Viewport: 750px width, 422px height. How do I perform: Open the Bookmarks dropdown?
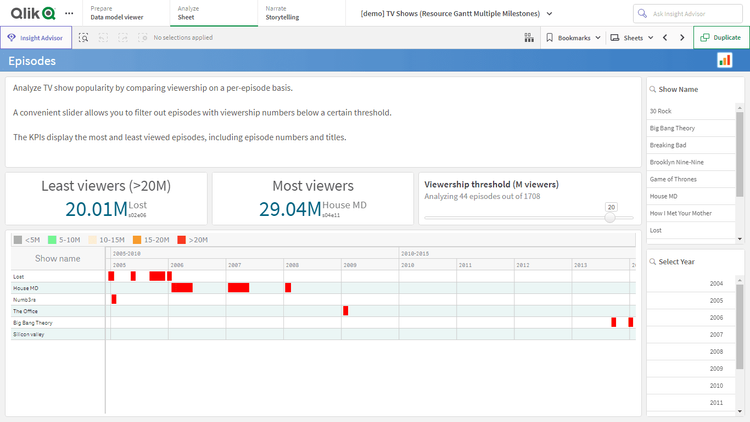(x=573, y=37)
